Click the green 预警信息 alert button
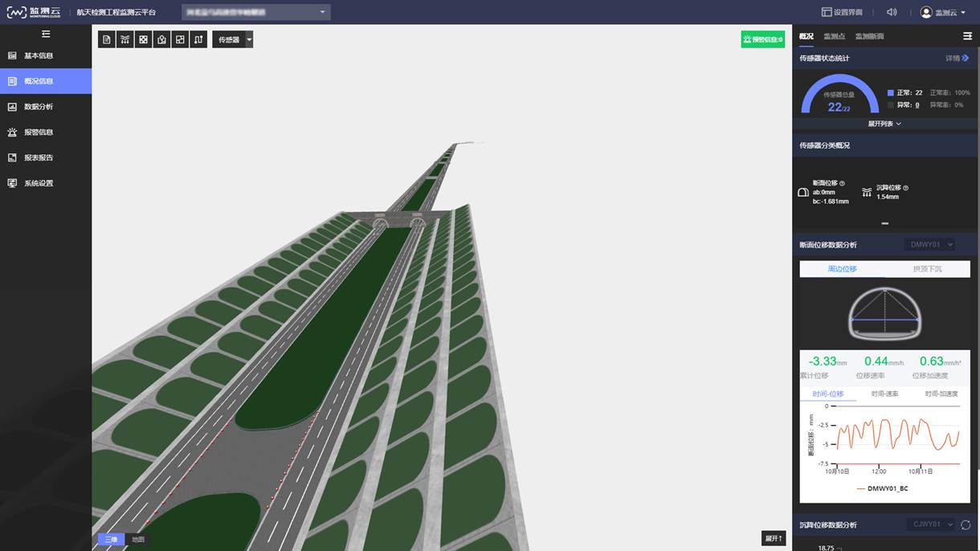Screen dimensions: 980x551 tap(762, 39)
